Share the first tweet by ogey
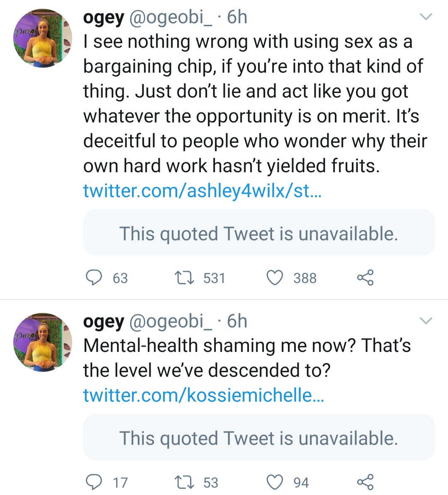 [365, 278]
